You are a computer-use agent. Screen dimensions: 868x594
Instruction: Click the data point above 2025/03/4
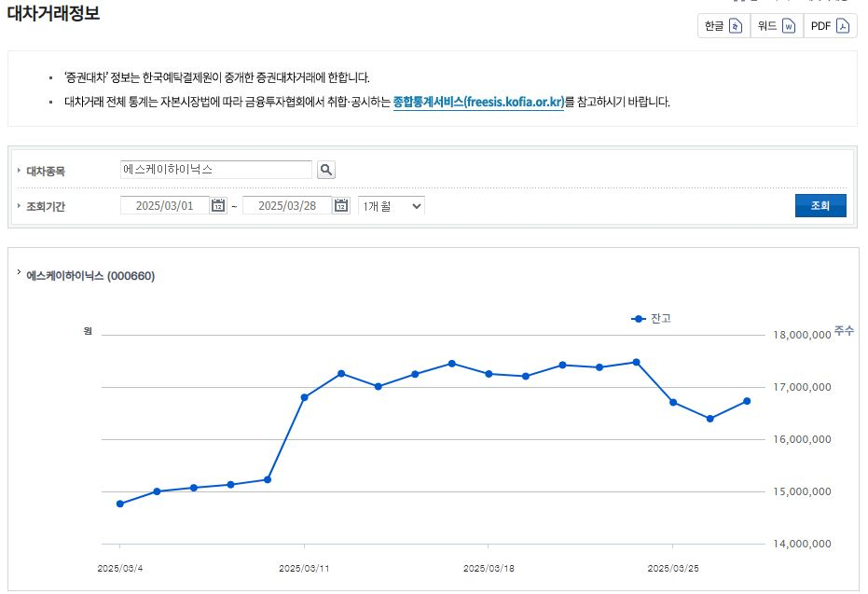(x=120, y=504)
